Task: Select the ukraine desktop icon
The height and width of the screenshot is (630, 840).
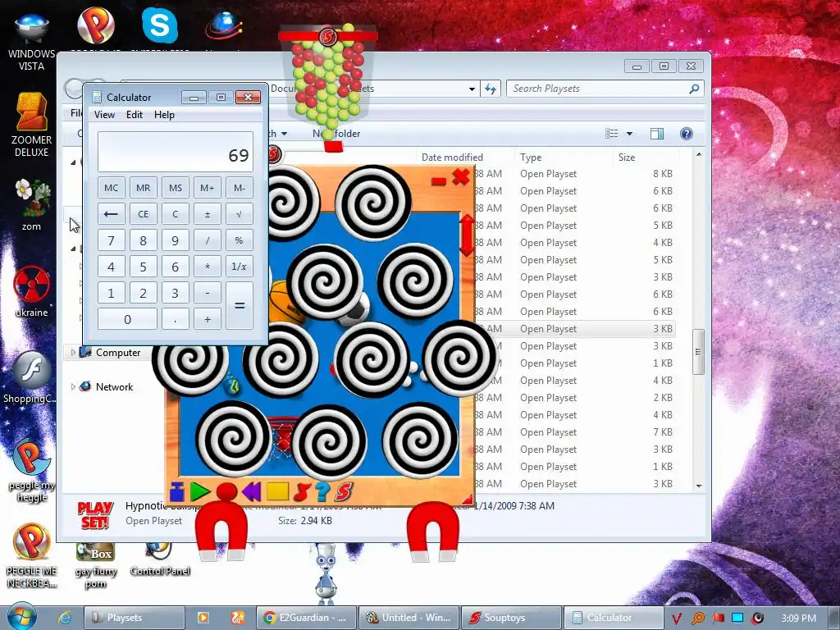Action: 32,292
